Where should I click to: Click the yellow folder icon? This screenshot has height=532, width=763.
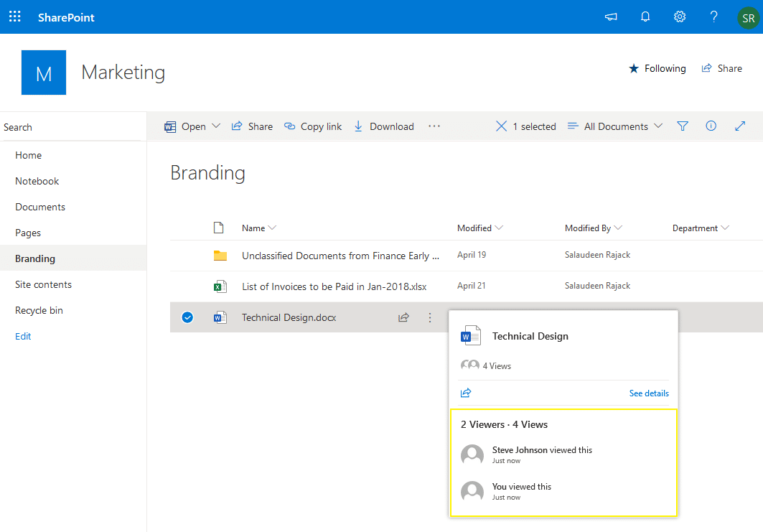tap(220, 256)
